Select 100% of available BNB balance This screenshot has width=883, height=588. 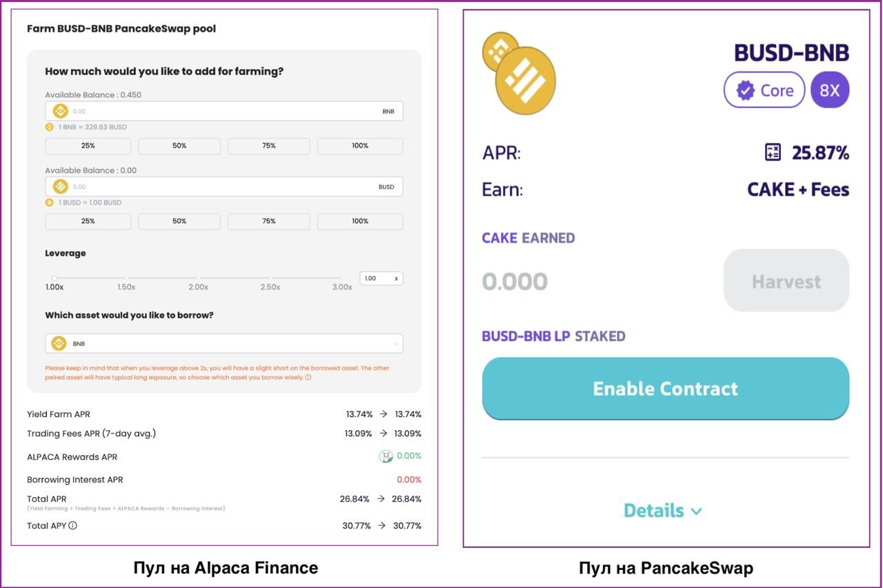[360, 146]
